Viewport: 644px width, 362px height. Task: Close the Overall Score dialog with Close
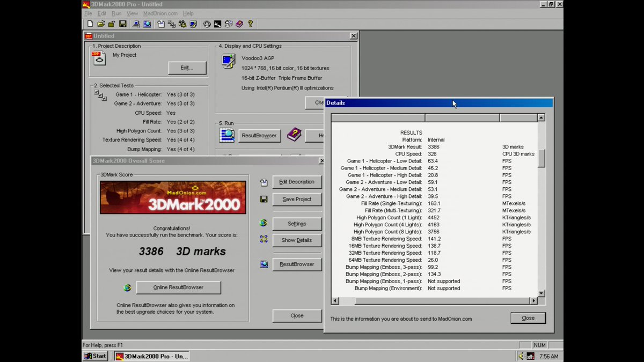point(297,316)
